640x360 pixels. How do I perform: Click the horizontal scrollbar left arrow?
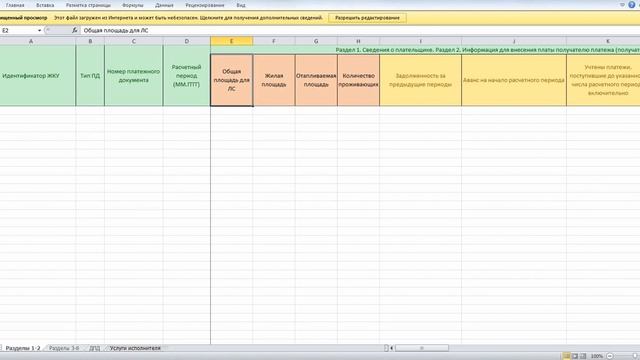tap(391, 348)
